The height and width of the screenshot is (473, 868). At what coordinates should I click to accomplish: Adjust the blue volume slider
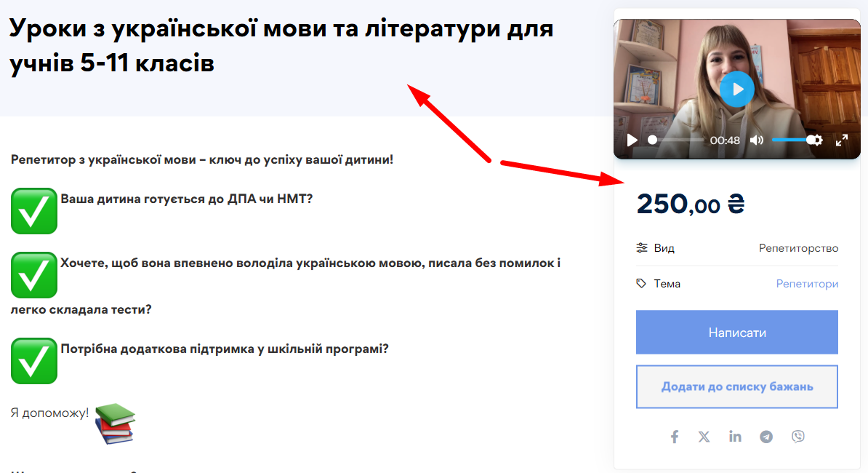(791, 140)
